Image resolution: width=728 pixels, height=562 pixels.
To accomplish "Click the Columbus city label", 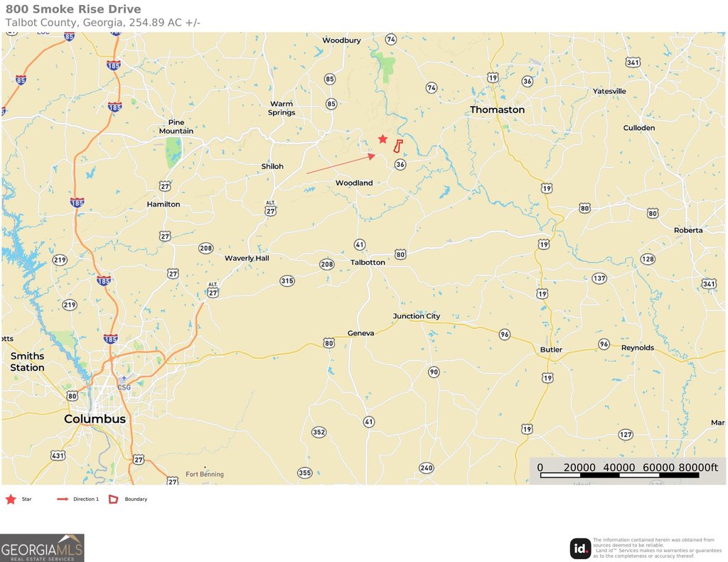I will pyautogui.click(x=95, y=418).
